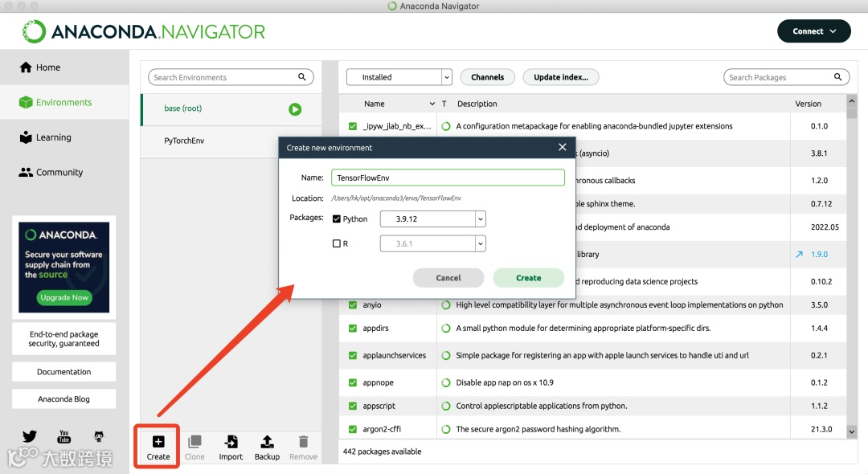
Task: Click the Environments cube icon
Action: click(26, 102)
